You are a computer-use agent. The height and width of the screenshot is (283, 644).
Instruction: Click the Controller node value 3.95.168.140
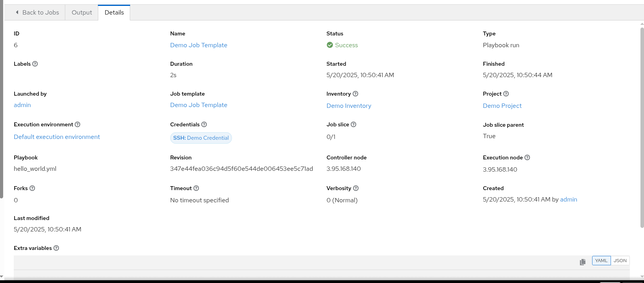coord(344,169)
